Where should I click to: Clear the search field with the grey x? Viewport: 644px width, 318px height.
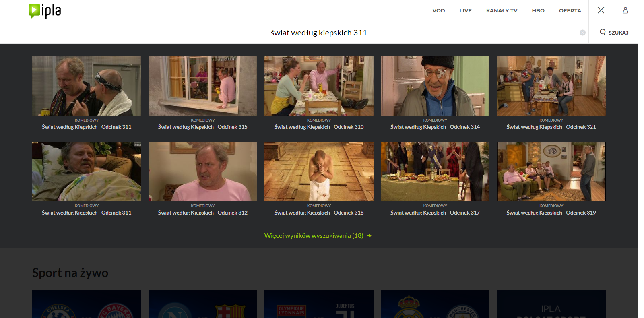(x=582, y=33)
